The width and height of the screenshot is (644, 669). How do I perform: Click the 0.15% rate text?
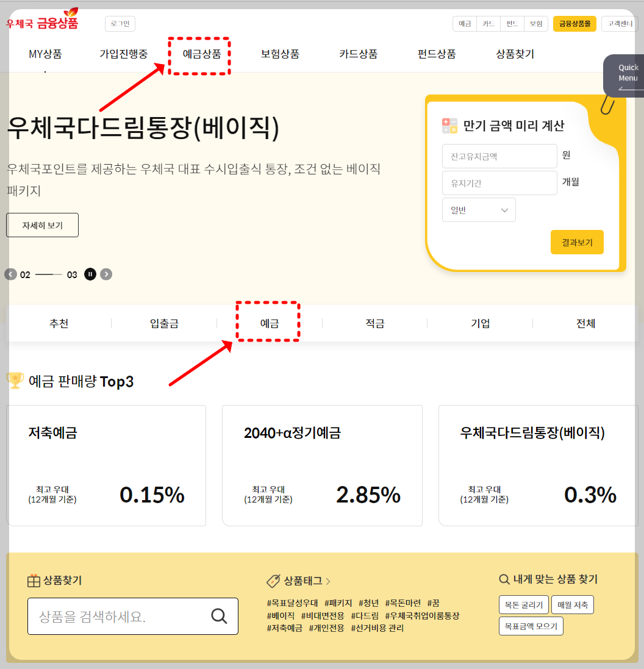152,495
